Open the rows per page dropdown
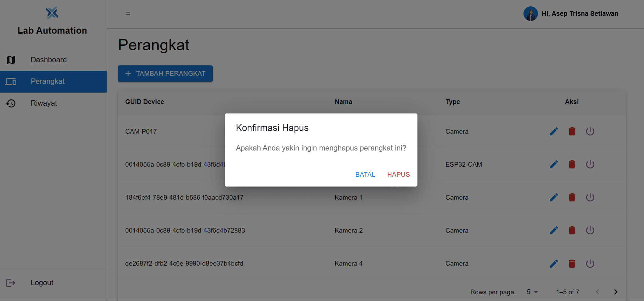 coord(532,292)
